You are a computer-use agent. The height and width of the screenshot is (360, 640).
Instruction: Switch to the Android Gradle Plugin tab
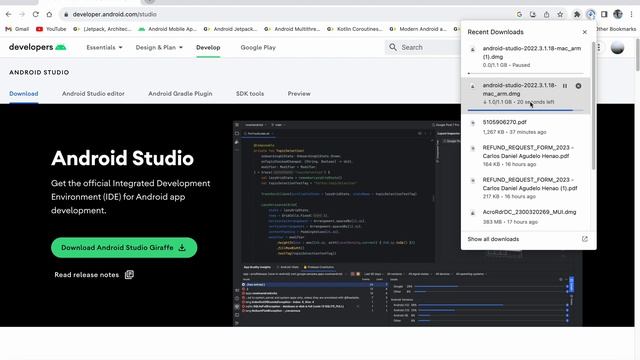[x=180, y=93]
